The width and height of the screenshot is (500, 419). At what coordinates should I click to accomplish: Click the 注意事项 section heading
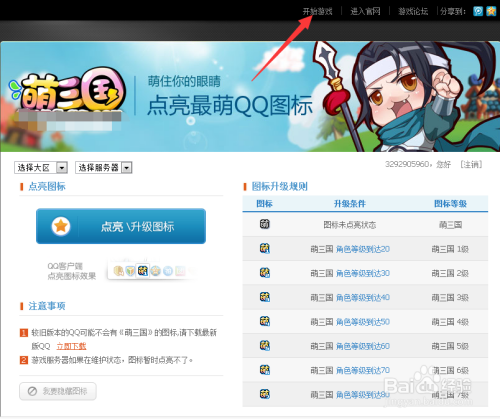[x=47, y=306]
